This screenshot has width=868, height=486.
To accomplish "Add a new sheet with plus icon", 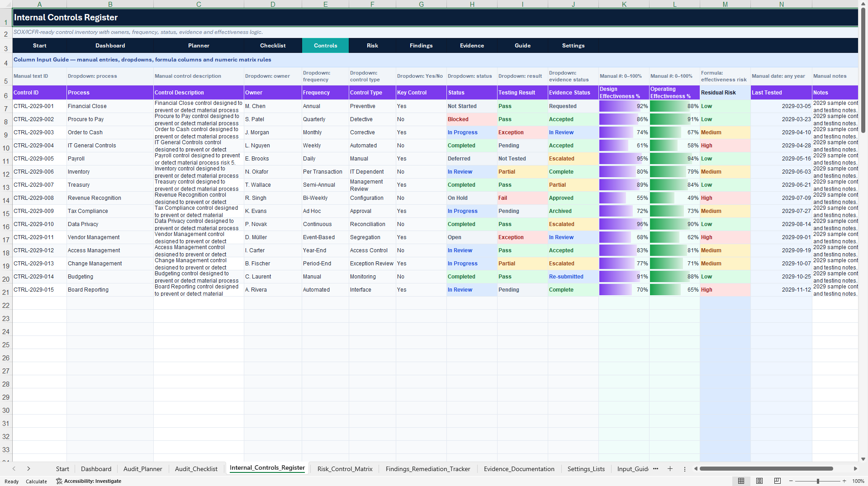I will [670, 469].
